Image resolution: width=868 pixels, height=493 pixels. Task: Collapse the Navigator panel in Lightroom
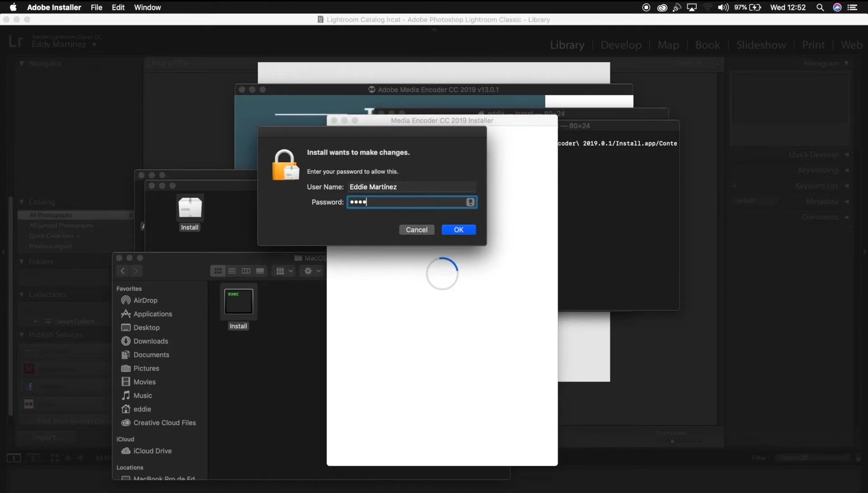tap(21, 63)
